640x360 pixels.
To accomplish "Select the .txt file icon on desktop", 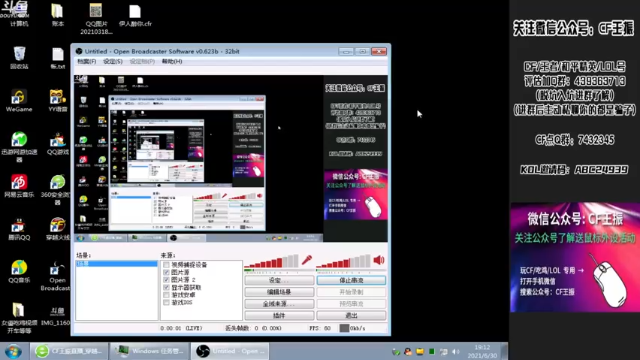I will [x=58, y=58].
